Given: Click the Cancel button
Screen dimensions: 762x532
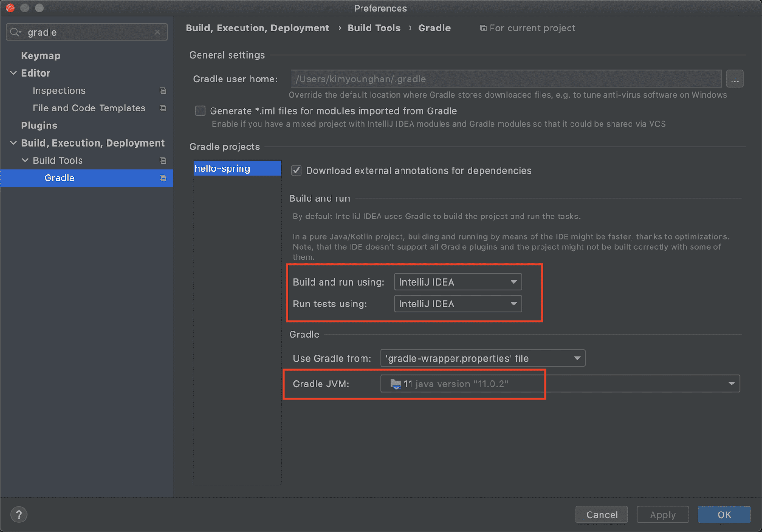Looking at the screenshot, I should point(602,515).
